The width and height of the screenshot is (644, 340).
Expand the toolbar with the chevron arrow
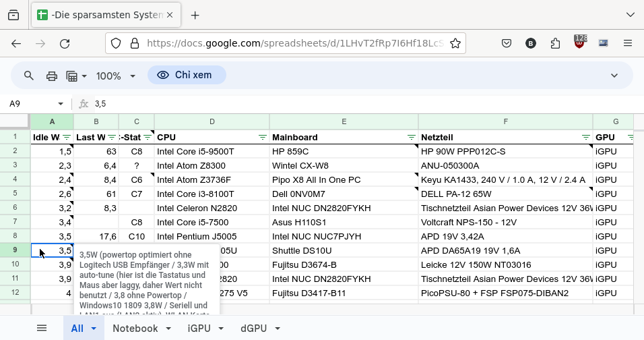pyautogui.click(x=614, y=76)
